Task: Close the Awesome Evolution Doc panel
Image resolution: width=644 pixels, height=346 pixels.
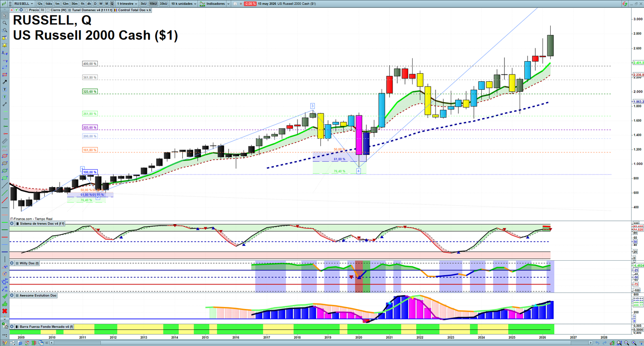Action: [12, 296]
